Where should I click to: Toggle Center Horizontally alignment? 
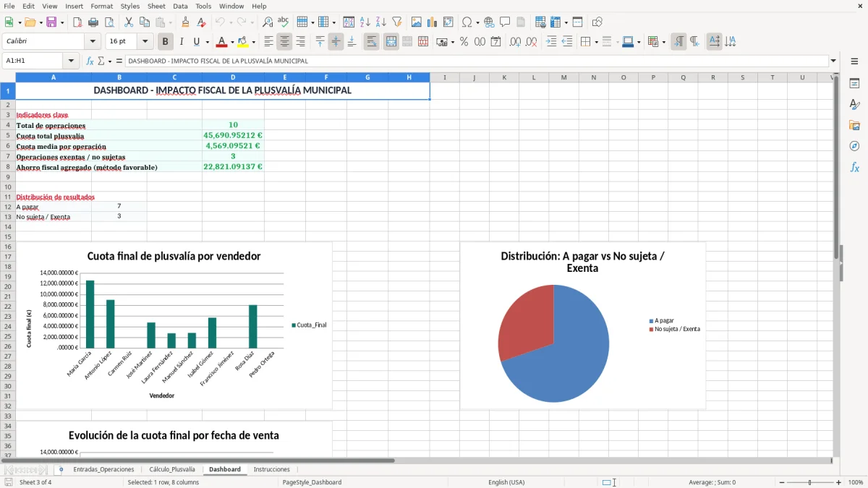(x=285, y=42)
